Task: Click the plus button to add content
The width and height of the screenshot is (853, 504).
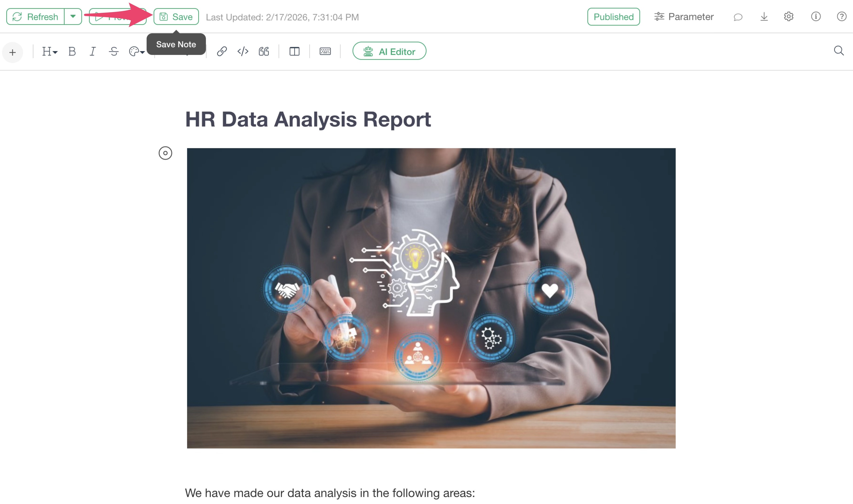Action: point(13,52)
